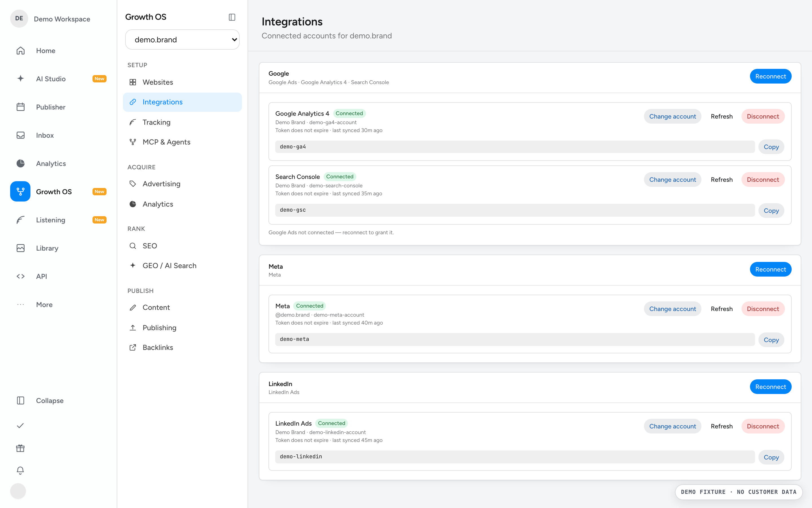Click the notifications bell icon

pyautogui.click(x=20, y=470)
